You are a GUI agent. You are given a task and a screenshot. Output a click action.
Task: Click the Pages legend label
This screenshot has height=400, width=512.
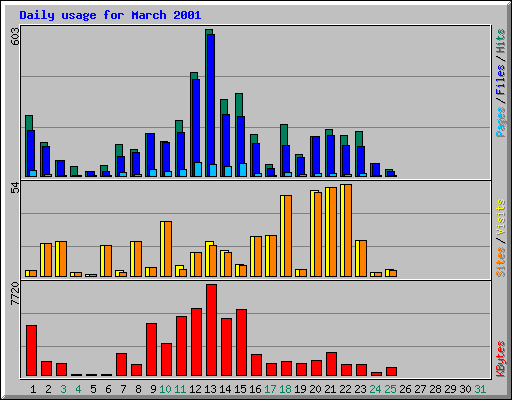pos(500,122)
